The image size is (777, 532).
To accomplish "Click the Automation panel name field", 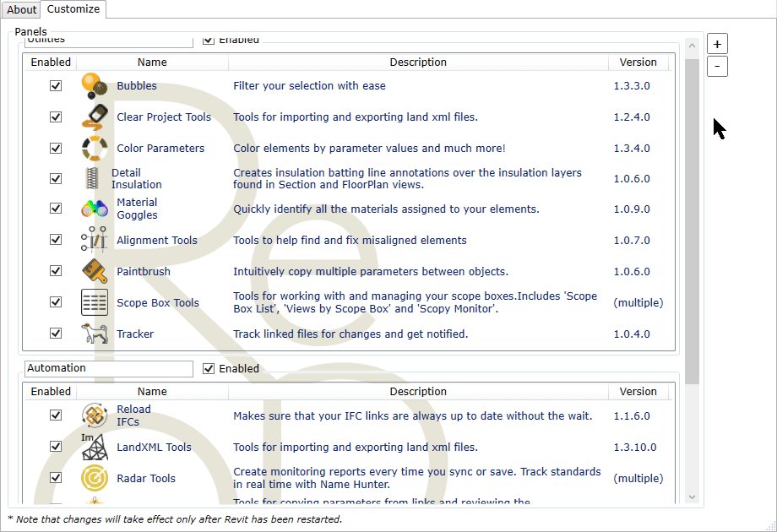I will tap(108, 368).
